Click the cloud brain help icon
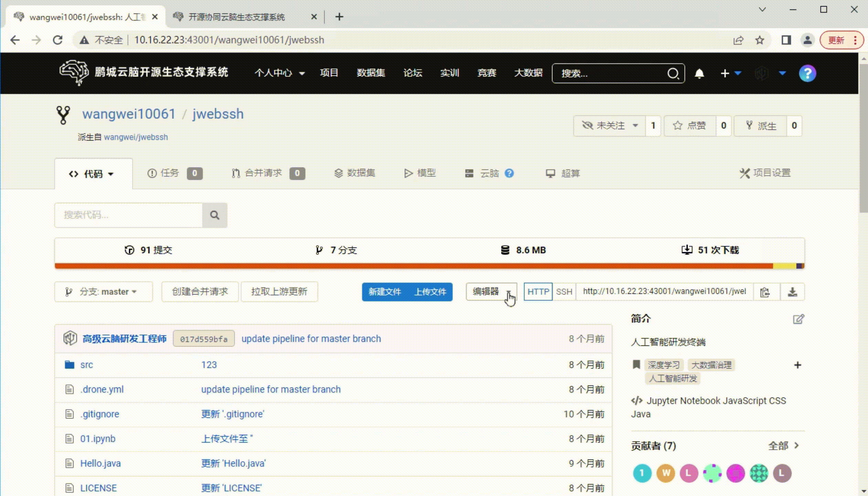The image size is (868, 496). 509,173
